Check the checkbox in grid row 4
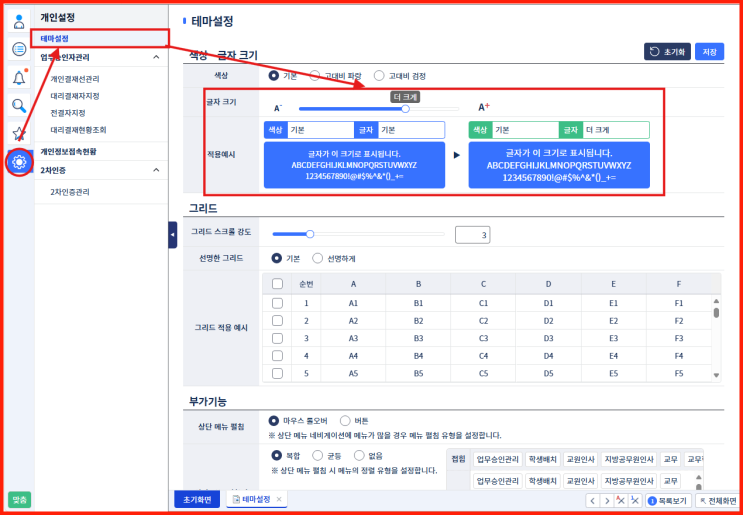The height and width of the screenshot is (515, 743). (277, 355)
